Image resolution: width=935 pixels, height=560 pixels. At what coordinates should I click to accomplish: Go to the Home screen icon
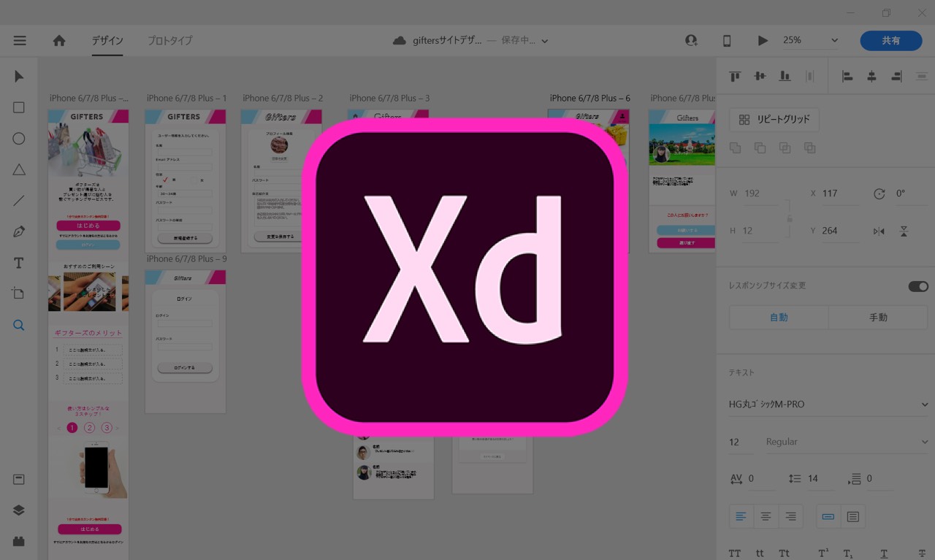59,41
